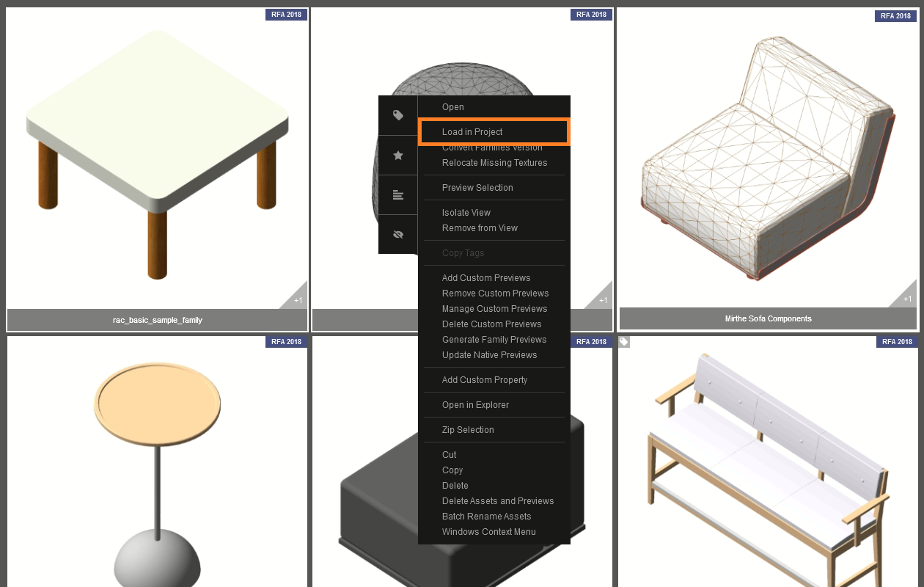Select the white table thumbnail
Viewport: 924px width, 587px height.
[x=157, y=158]
